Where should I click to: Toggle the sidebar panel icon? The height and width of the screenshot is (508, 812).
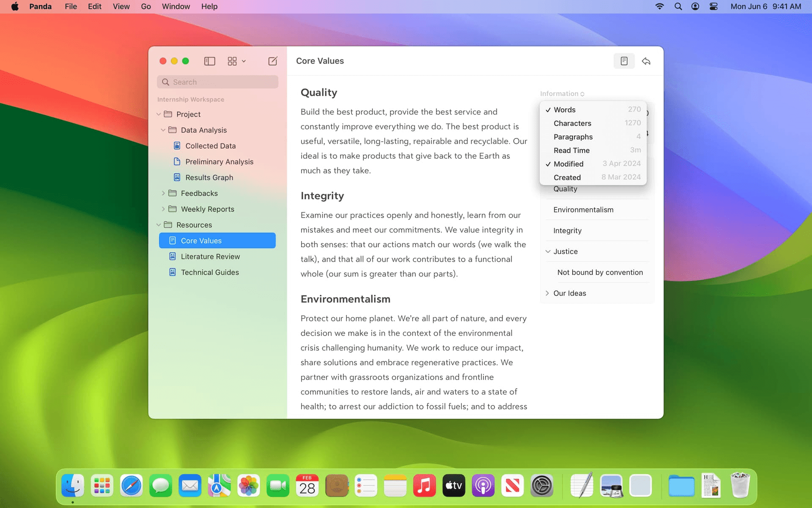click(209, 61)
